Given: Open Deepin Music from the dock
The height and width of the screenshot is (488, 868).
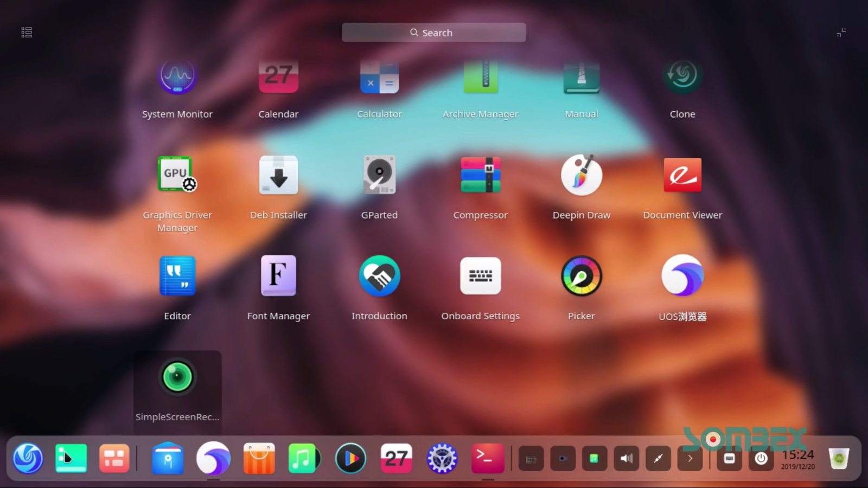Looking at the screenshot, I should click(x=305, y=458).
